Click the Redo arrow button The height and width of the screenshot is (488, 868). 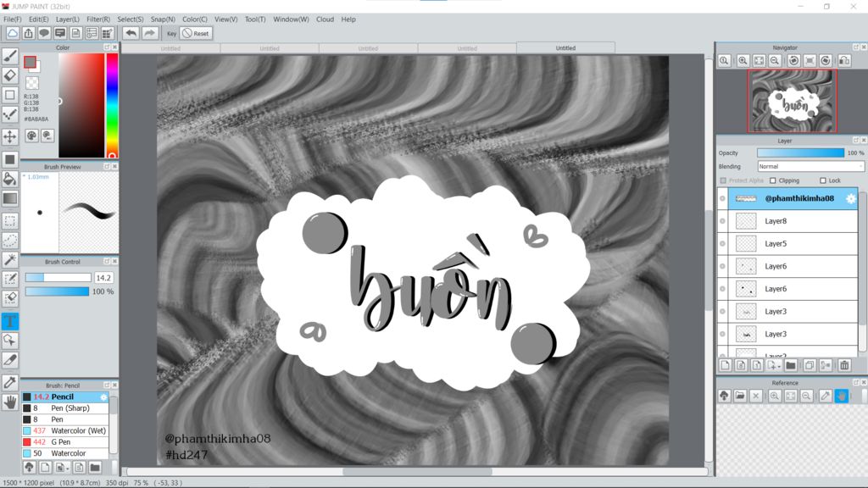[149, 33]
